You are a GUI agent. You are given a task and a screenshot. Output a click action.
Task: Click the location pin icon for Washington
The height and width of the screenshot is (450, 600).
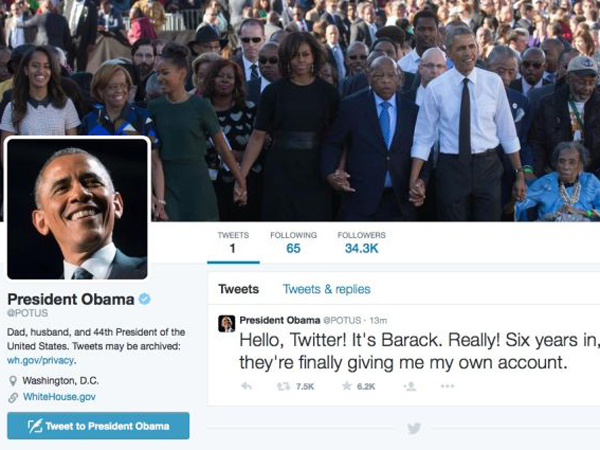(x=13, y=381)
